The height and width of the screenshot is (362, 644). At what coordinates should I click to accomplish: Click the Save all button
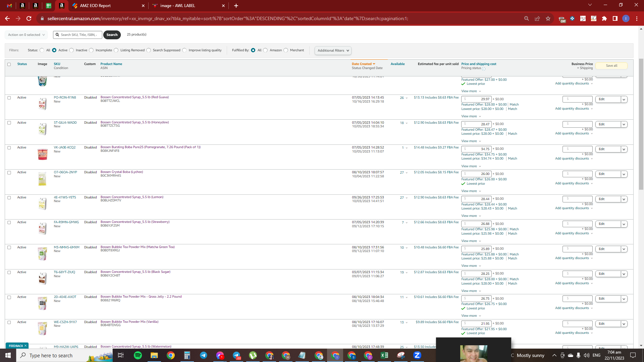pos(611,66)
